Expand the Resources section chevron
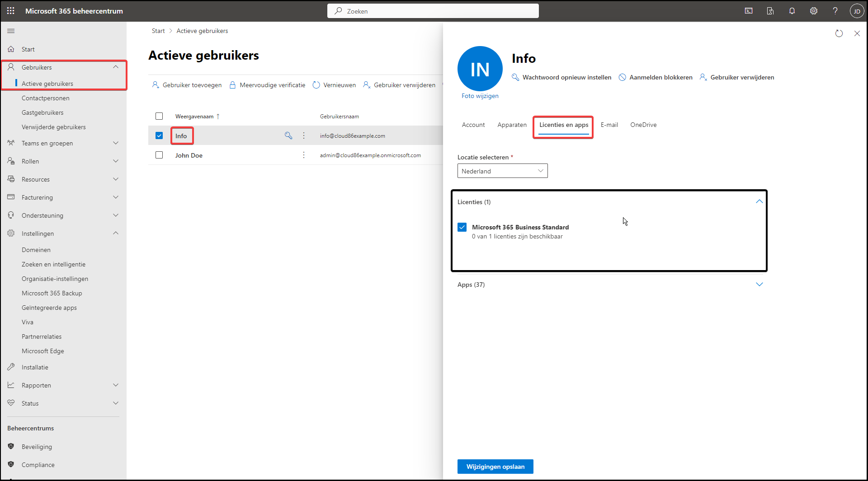The height and width of the screenshot is (481, 868). 116,179
